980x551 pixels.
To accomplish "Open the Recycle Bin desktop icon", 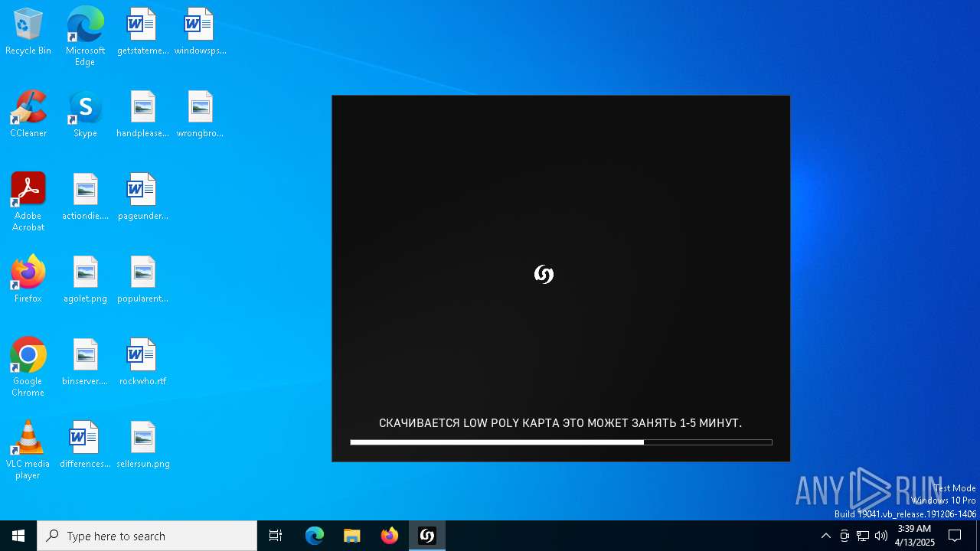I will (28, 32).
